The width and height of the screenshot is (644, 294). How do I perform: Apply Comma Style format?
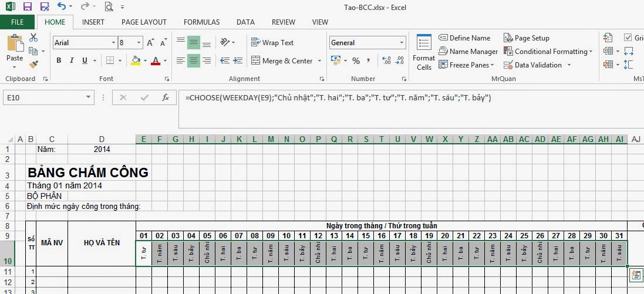tap(368, 61)
